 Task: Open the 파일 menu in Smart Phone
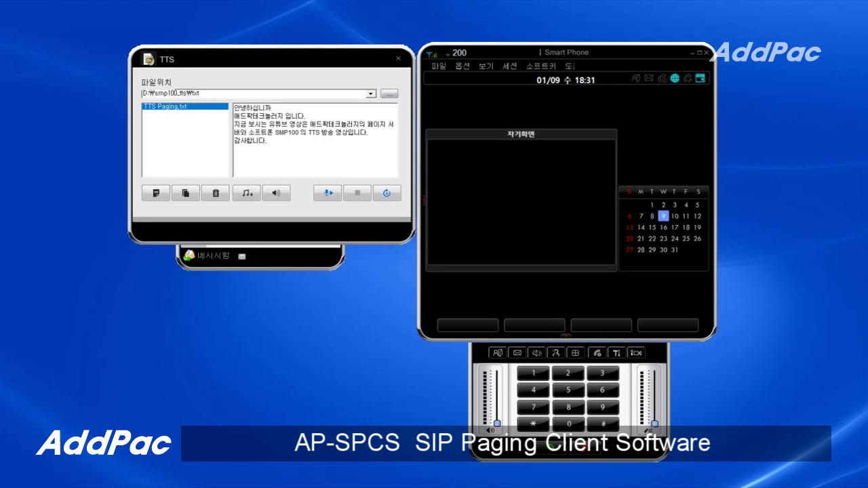(x=439, y=66)
